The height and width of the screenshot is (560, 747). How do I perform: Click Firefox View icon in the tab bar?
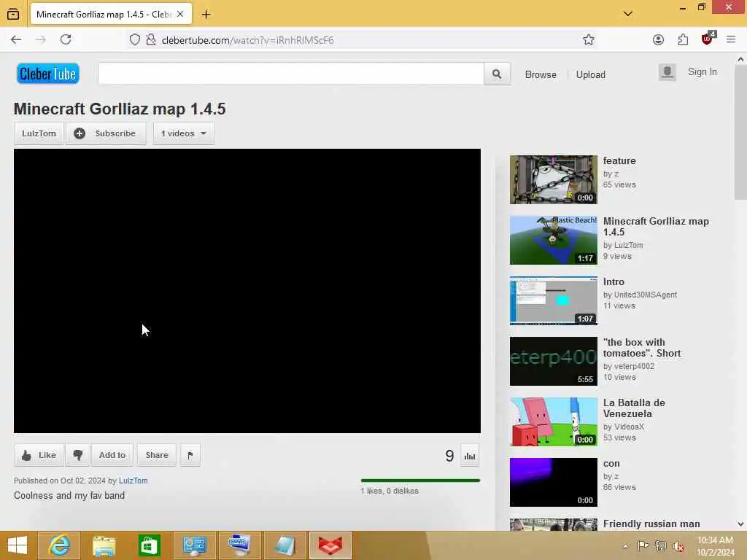click(x=13, y=15)
